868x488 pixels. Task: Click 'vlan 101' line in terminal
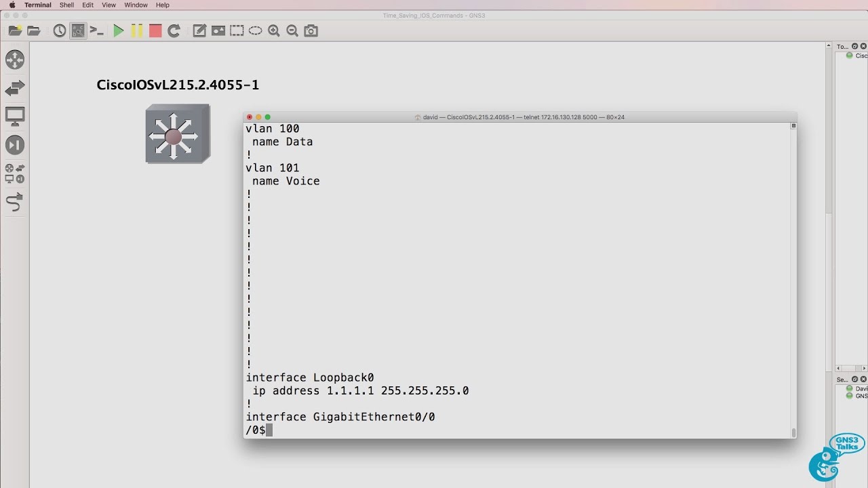click(x=273, y=168)
